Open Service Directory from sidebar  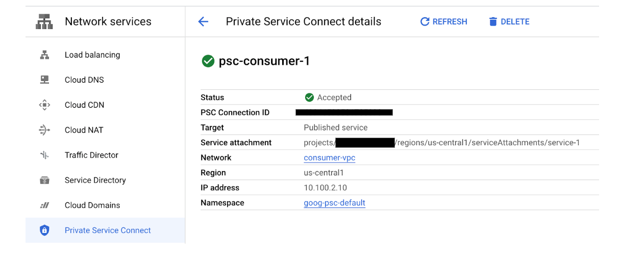tap(95, 180)
